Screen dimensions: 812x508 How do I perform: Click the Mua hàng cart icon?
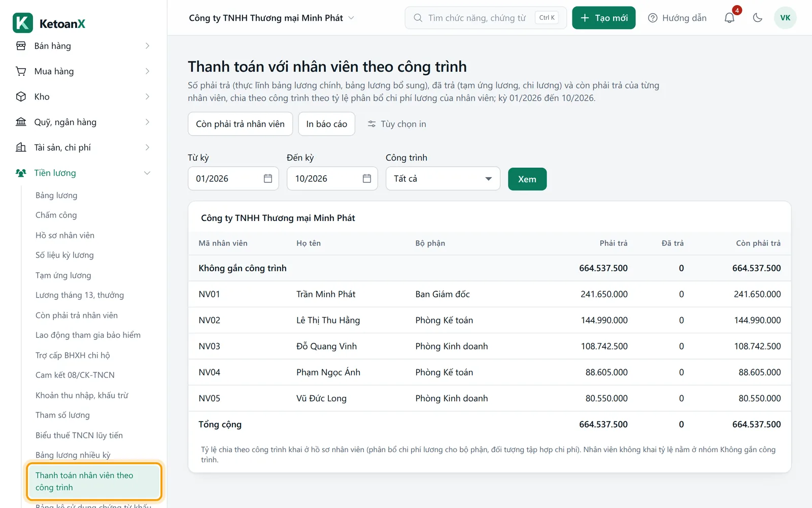(x=21, y=71)
